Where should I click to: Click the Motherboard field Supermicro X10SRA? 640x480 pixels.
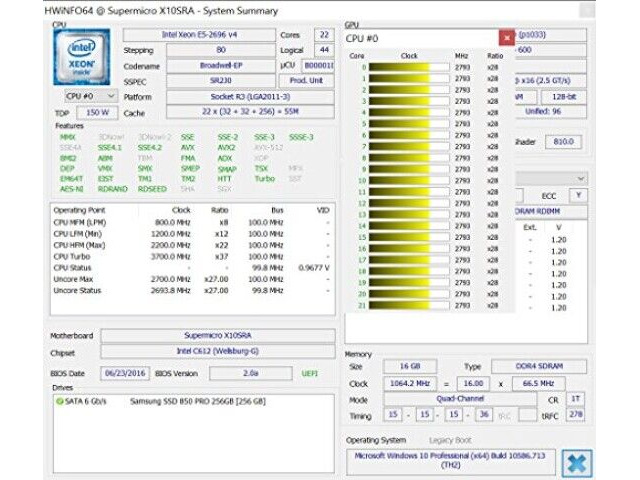point(218,336)
